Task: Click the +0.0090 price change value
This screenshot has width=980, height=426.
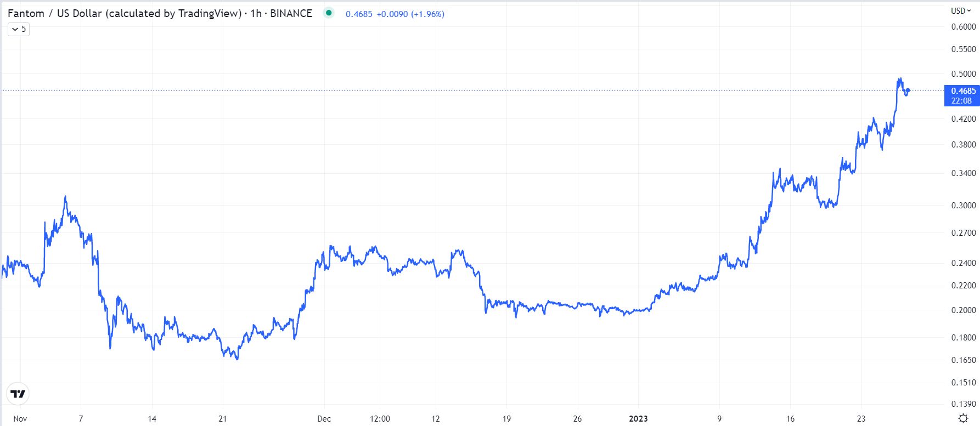Action: point(392,14)
